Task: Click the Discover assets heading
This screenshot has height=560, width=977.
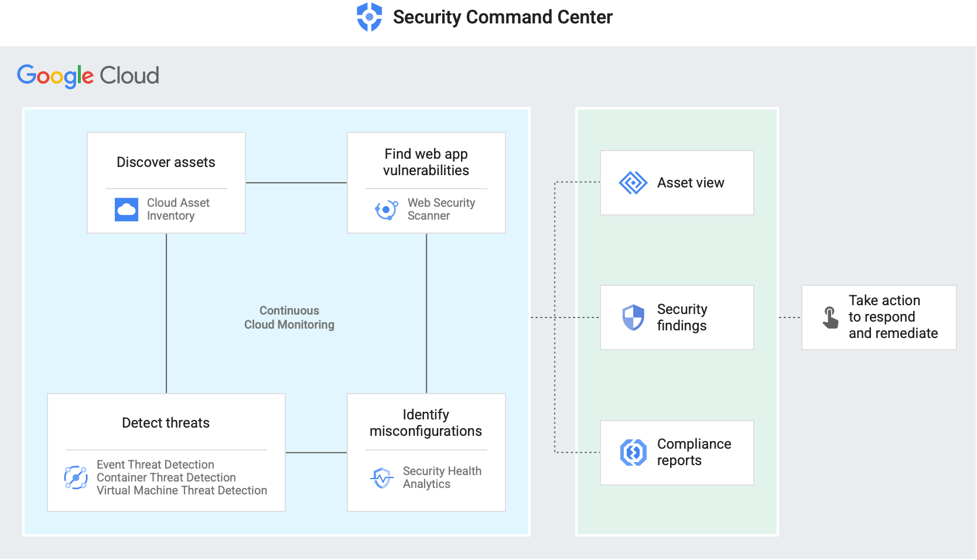Action: coord(166,162)
